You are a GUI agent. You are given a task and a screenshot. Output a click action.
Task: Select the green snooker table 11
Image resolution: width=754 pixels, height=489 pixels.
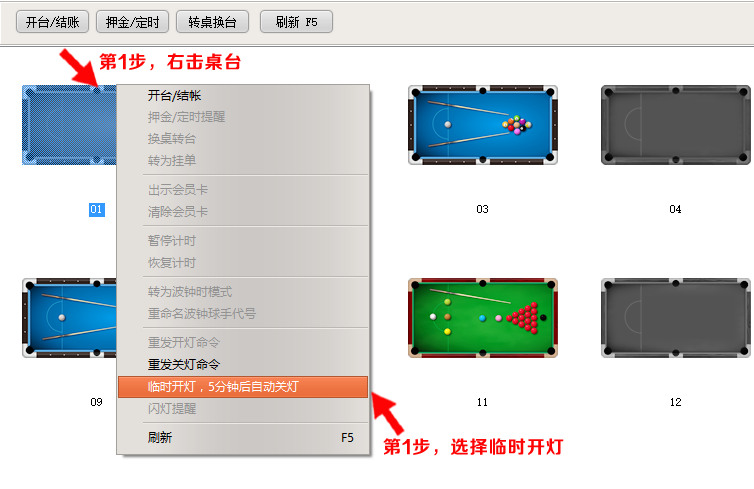(483, 318)
